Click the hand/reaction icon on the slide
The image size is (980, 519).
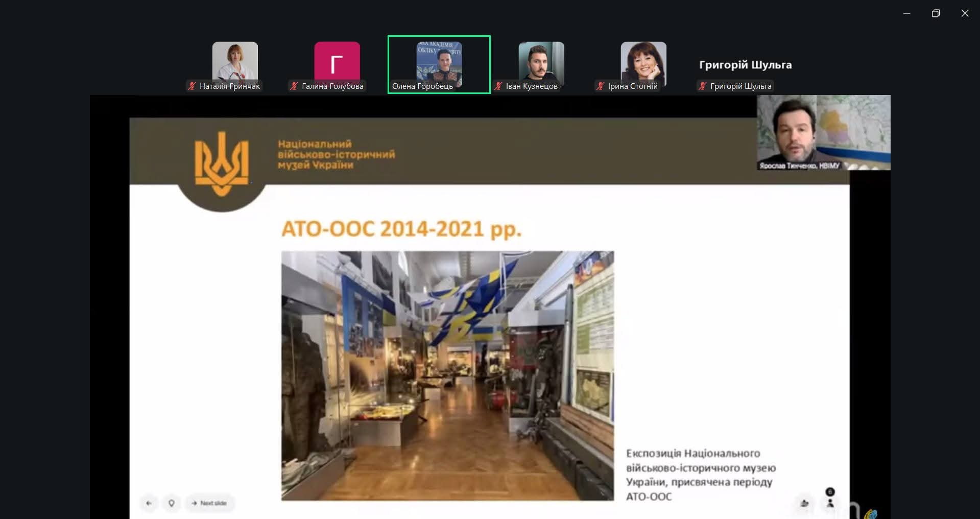(x=804, y=503)
